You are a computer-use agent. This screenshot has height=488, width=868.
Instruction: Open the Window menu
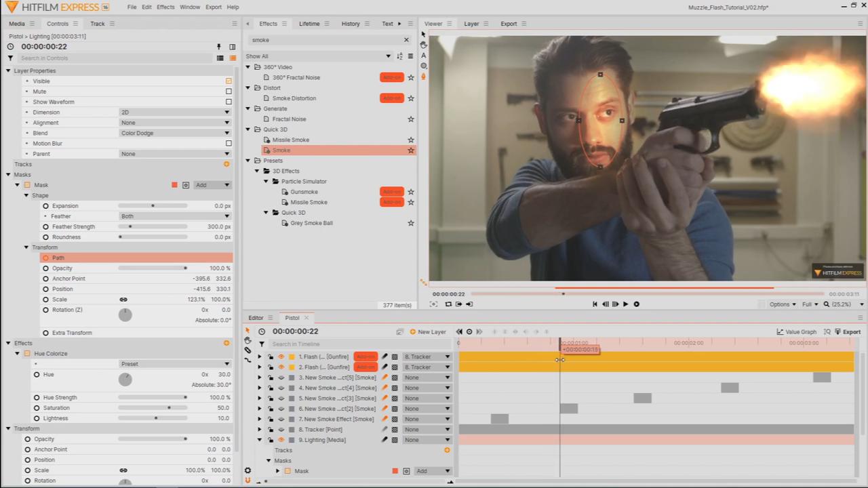(190, 7)
